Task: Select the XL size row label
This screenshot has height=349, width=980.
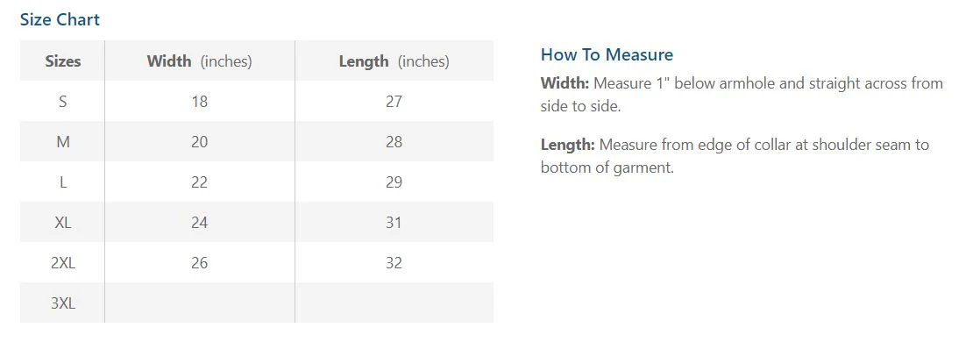Action: pos(62,223)
